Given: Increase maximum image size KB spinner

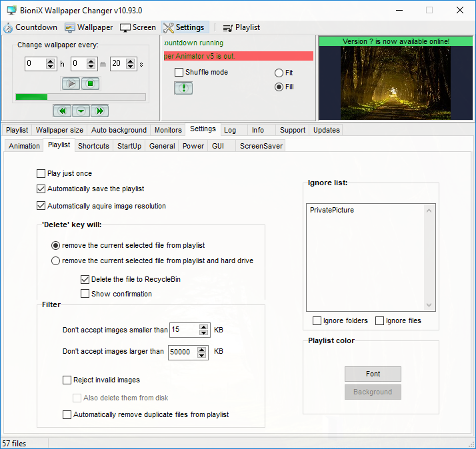Looking at the screenshot, I should pos(202,350).
